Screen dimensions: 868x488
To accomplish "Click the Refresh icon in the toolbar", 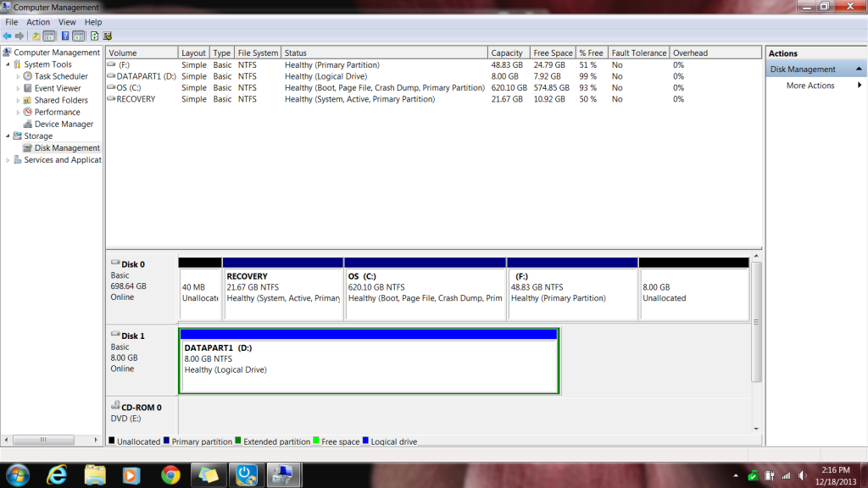I will [x=93, y=36].
